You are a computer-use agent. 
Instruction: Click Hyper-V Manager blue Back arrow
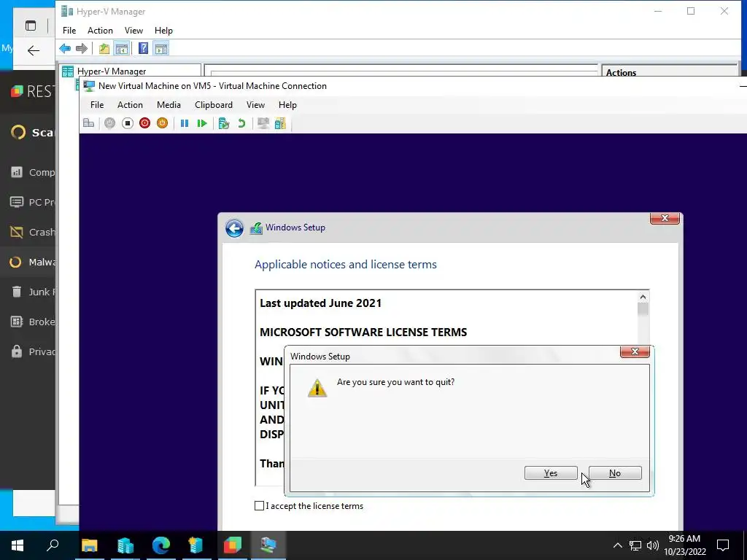[65, 48]
